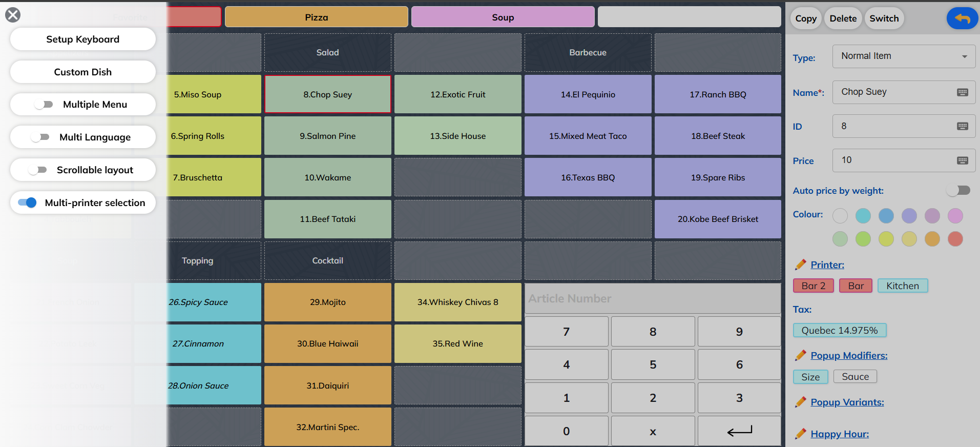This screenshot has height=447, width=980.
Task: Pick the orange colour swatch
Action: pos(932,239)
